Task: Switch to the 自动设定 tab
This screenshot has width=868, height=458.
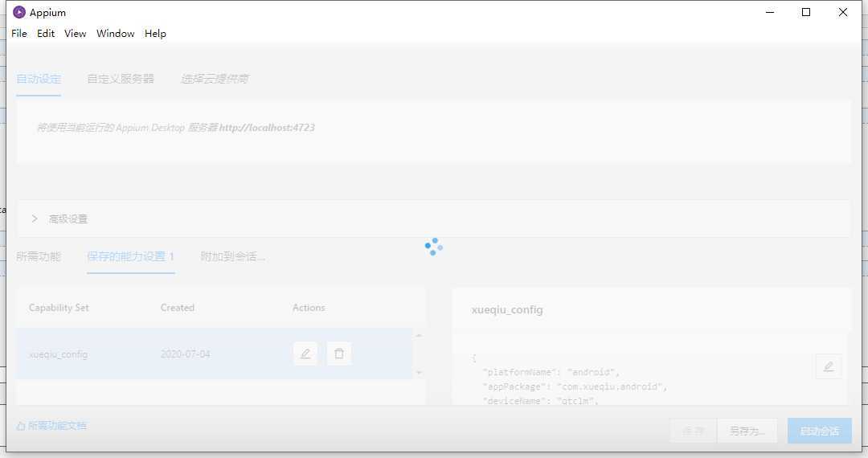Action: click(x=39, y=79)
